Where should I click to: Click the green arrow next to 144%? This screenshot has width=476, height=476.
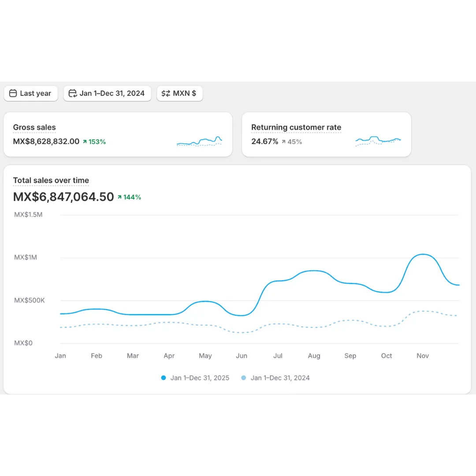point(119,197)
